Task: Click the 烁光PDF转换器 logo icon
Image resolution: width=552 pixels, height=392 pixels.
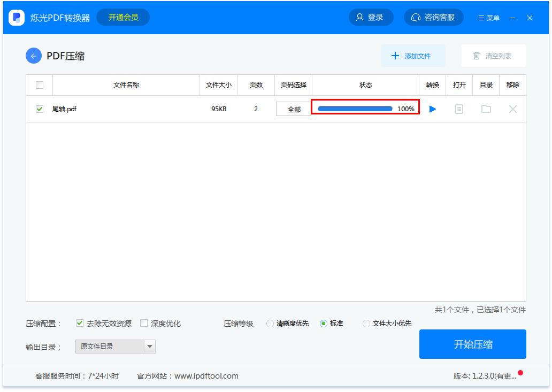Action: pos(16,17)
